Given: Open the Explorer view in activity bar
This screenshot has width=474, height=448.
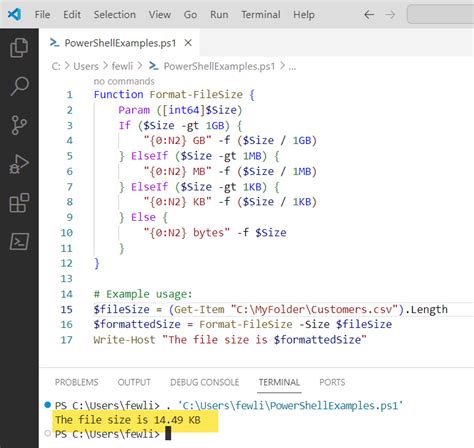Looking at the screenshot, I should pyautogui.click(x=19, y=48).
